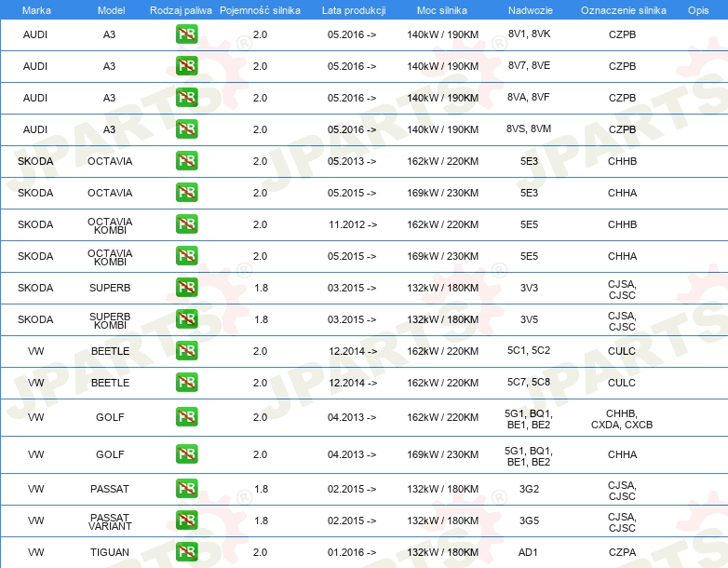Screen dimensions: 728x568
Task: Click the Moc silnika column header
Action: click(x=442, y=10)
